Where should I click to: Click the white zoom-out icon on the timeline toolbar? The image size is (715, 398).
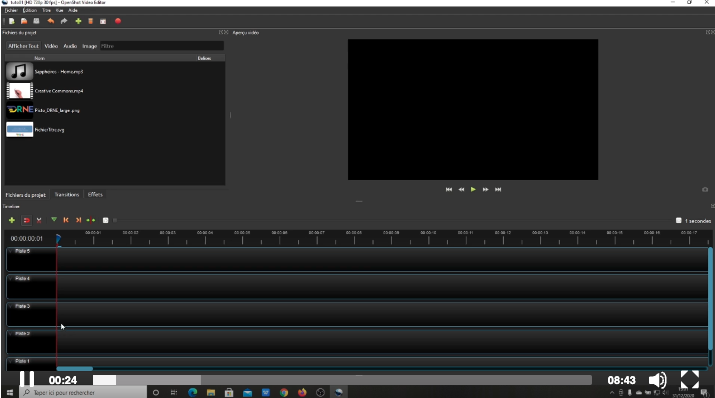pos(105,220)
